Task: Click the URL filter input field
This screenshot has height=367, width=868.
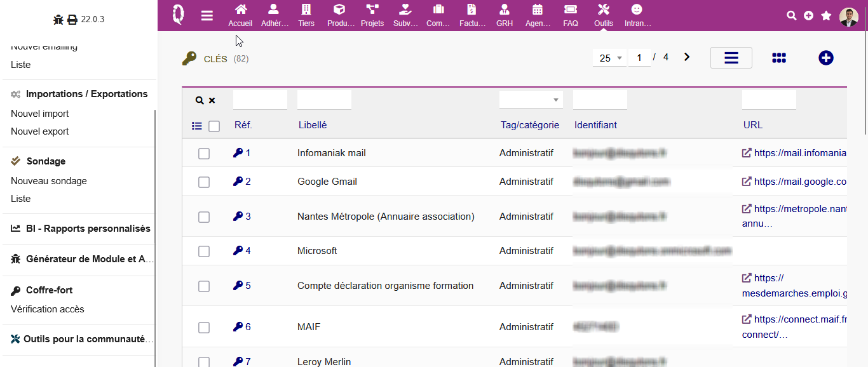Action: [769, 100]
